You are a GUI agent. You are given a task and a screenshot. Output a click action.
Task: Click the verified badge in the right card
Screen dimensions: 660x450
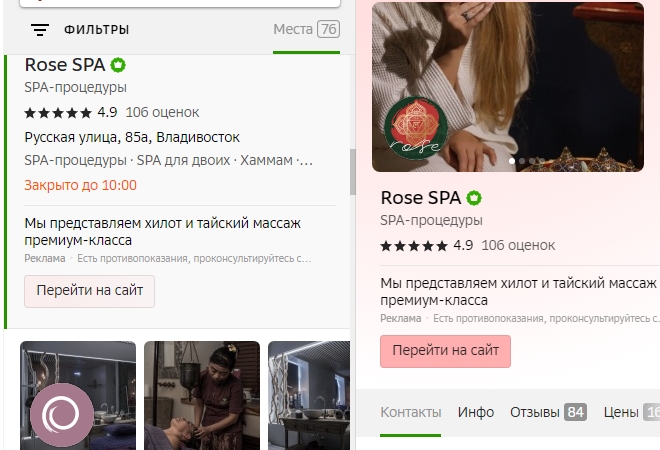pyautogui.click(x=474, y=198)
